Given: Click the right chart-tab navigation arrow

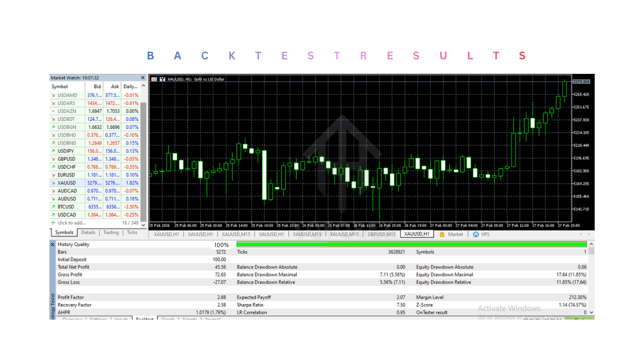Looking at the screenshot, I should (x=589, y=234).
